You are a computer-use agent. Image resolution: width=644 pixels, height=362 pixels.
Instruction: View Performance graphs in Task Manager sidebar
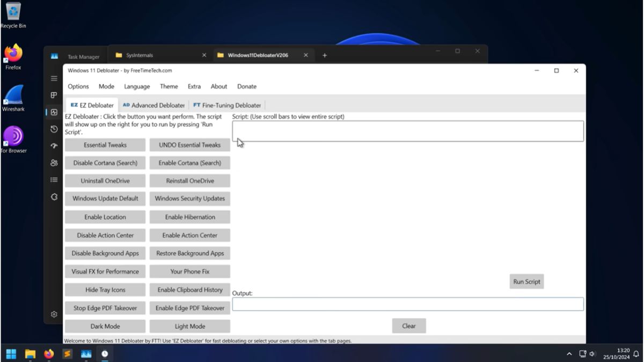click(54, 112)
